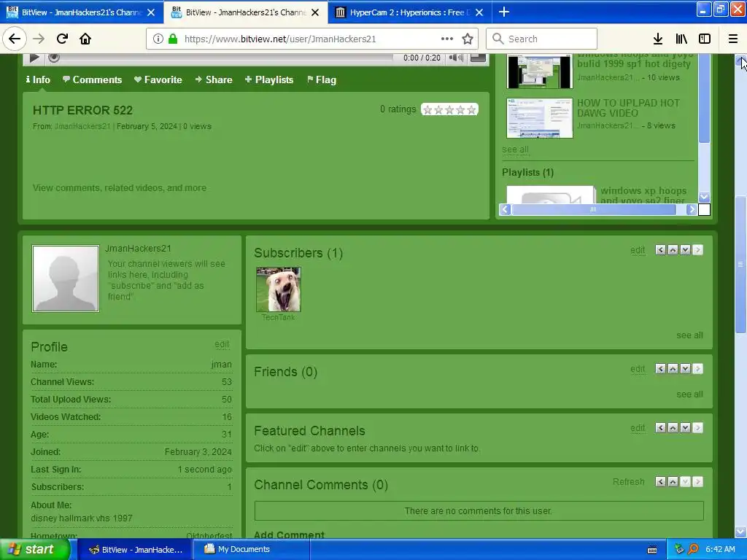Image resolution: width=747 pixels, height=560 pixels.
Task: Click the browser Search field
Action: (542, 39)
